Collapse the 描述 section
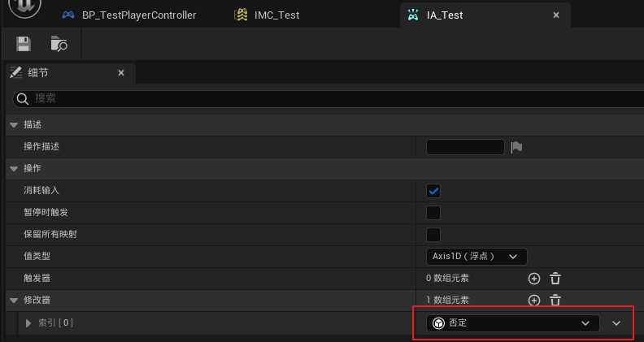 [13, 125]
